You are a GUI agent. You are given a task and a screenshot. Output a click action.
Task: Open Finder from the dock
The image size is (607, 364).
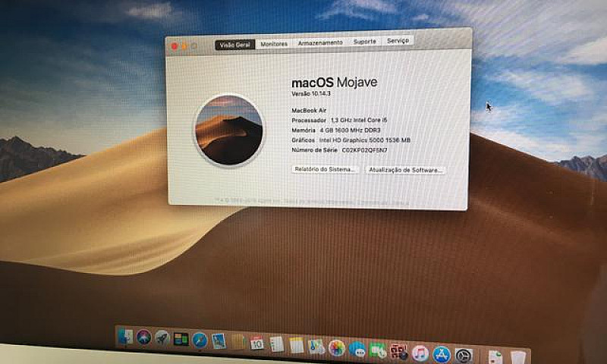125,337
